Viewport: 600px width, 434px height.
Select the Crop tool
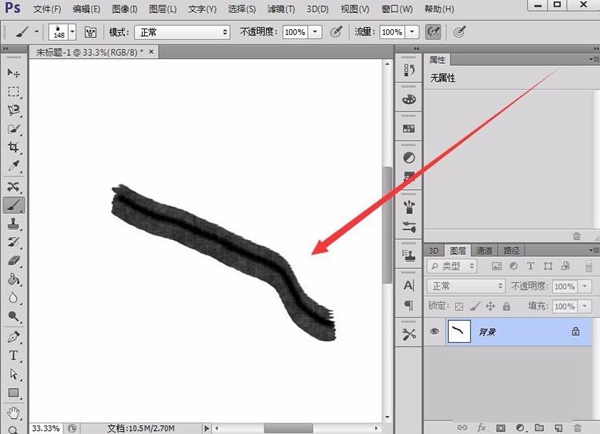click(14, 148)
